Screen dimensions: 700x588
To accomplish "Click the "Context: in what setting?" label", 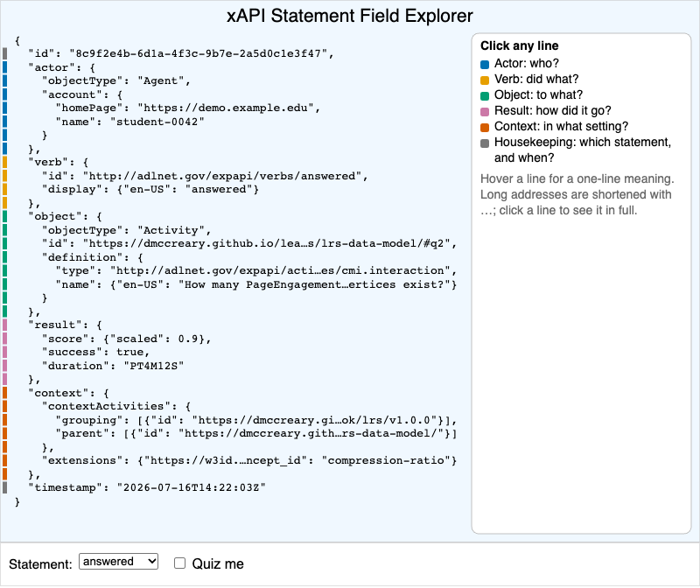I will pos(561,126).
